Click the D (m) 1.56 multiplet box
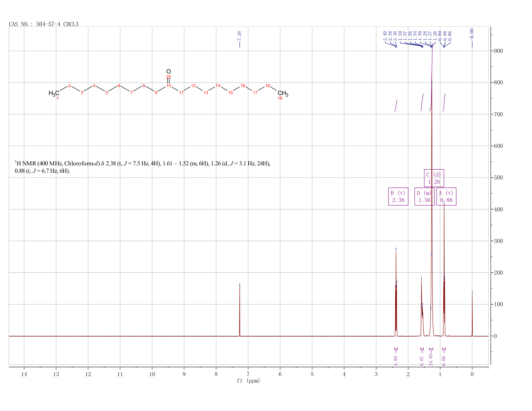This screenshot has height=411, width=532. coord(424,196)
